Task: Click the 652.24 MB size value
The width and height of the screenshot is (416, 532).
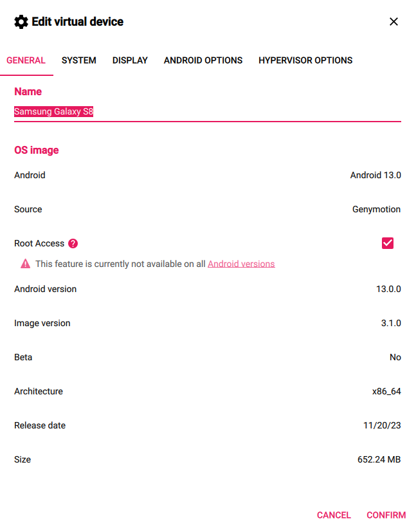Action: coord(379,459)
